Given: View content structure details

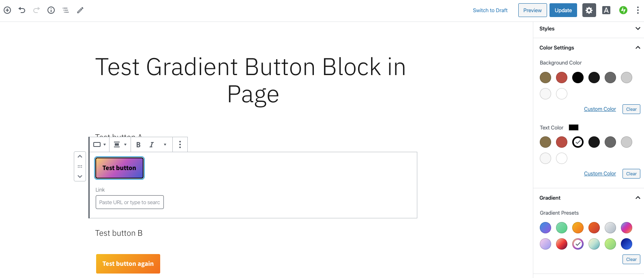Looking at the screenshot, I should (x=51, y=10).
